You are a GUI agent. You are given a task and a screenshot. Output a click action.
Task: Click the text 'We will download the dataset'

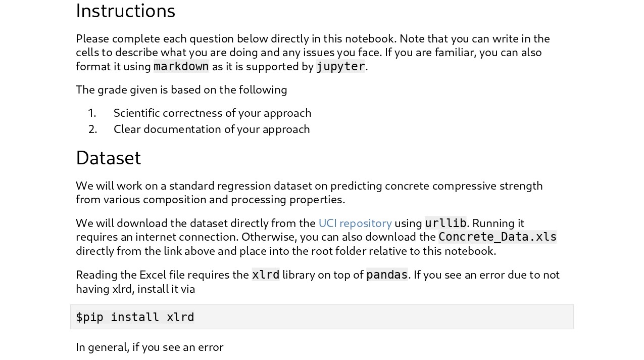[195, 223]
